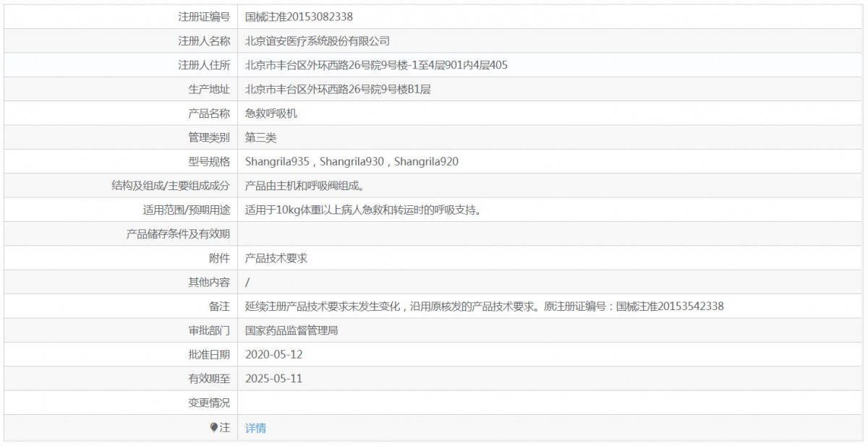
Task: Open the 详情 link in the 注 row
Action: [x=255, y=428]
